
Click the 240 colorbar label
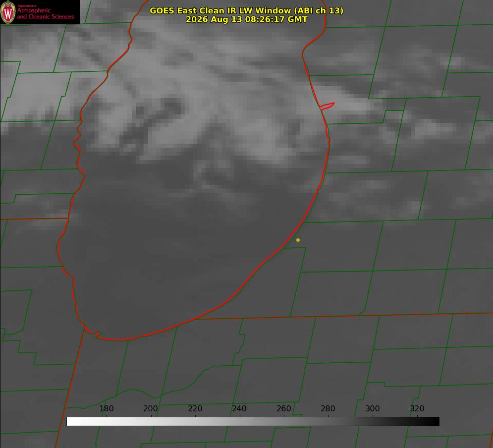click(239, 408)
